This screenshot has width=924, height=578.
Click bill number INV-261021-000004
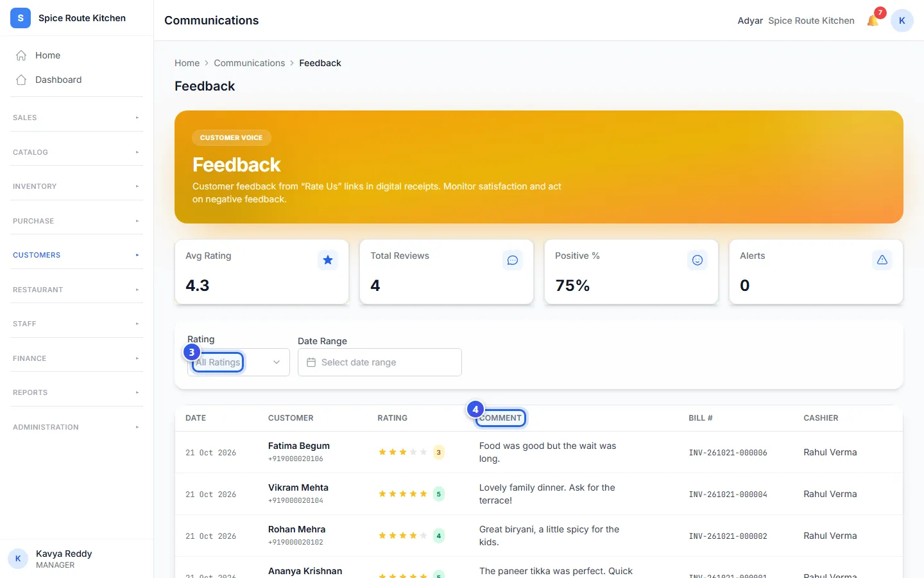click(x=728, y=495)
